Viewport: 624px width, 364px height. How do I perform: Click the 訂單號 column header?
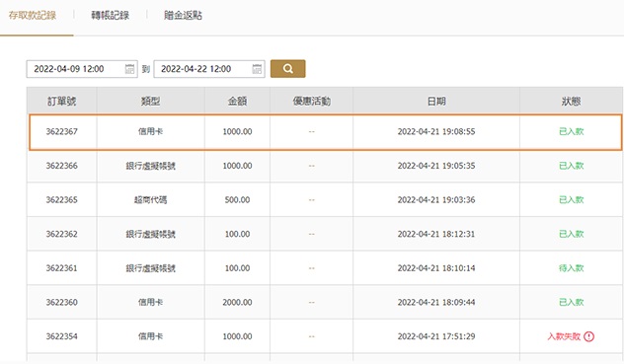tap(61, 102)
